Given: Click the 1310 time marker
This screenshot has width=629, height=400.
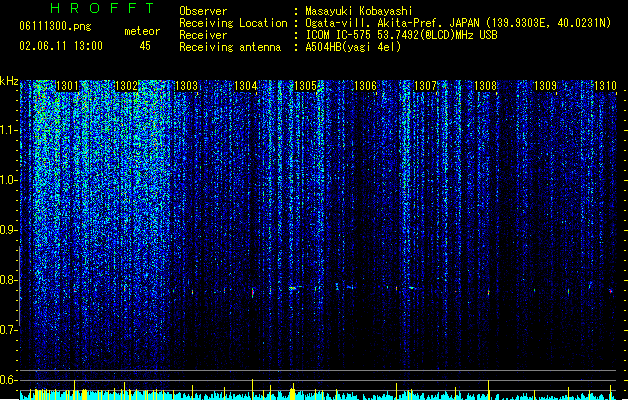Looking at the screenshot, I should 605,86.
